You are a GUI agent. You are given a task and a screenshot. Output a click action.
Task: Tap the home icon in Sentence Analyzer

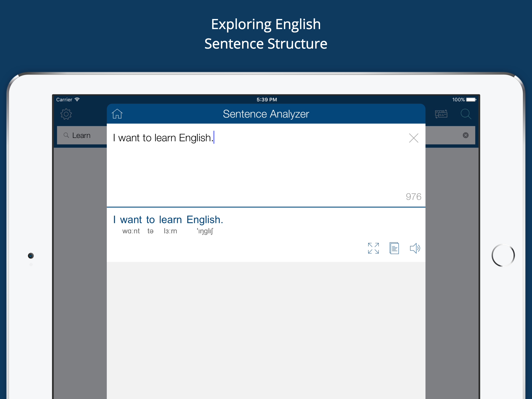(x=117, y=114)
